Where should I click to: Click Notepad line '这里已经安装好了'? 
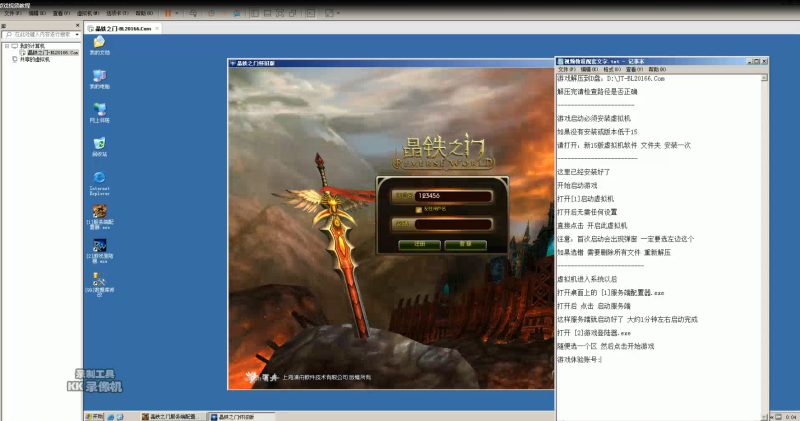pyautogui.click(x=584, y=172)
